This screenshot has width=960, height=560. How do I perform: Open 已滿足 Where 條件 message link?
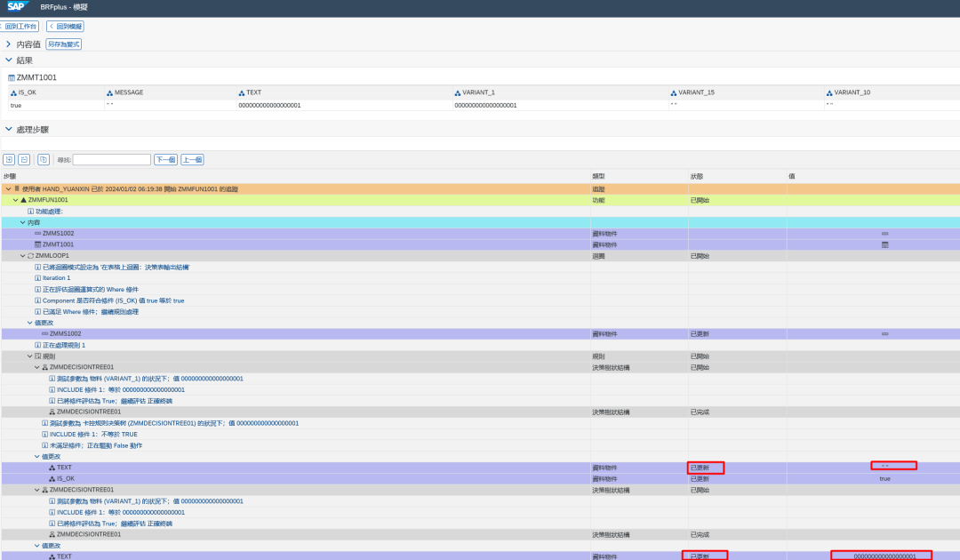coord(91,311)
